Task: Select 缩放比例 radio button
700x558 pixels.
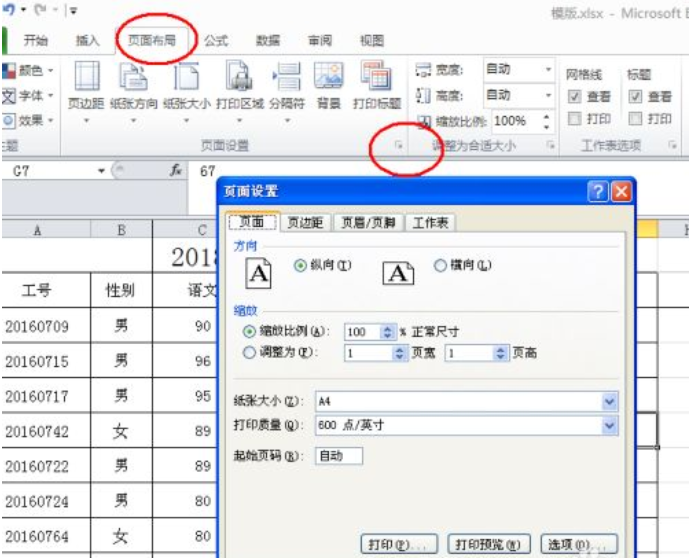Action: click(x=249, y=332)
